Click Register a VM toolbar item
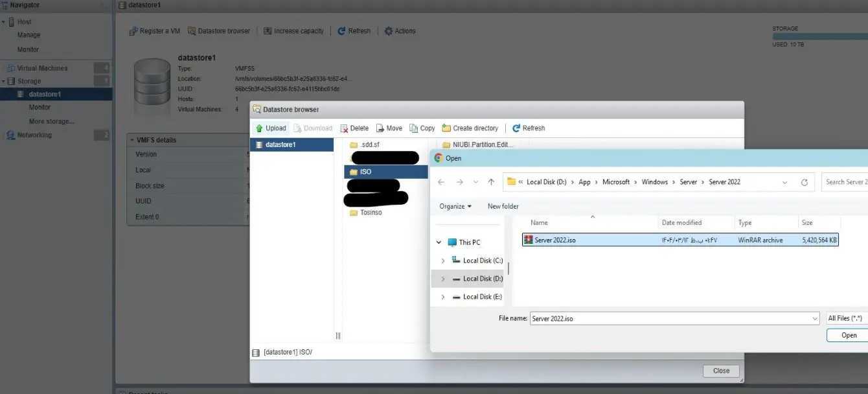Viewport: 868px width, 394px height. tap(155, 31)
